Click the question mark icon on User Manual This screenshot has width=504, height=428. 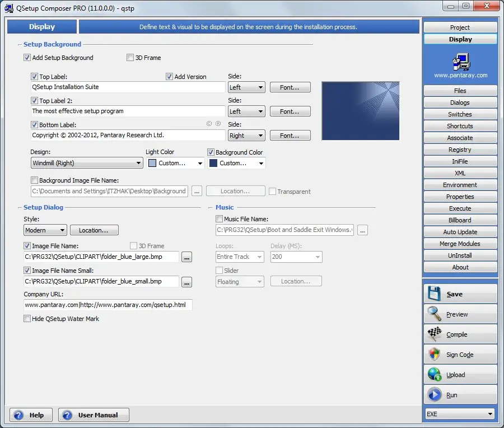[x=67, y=415]
